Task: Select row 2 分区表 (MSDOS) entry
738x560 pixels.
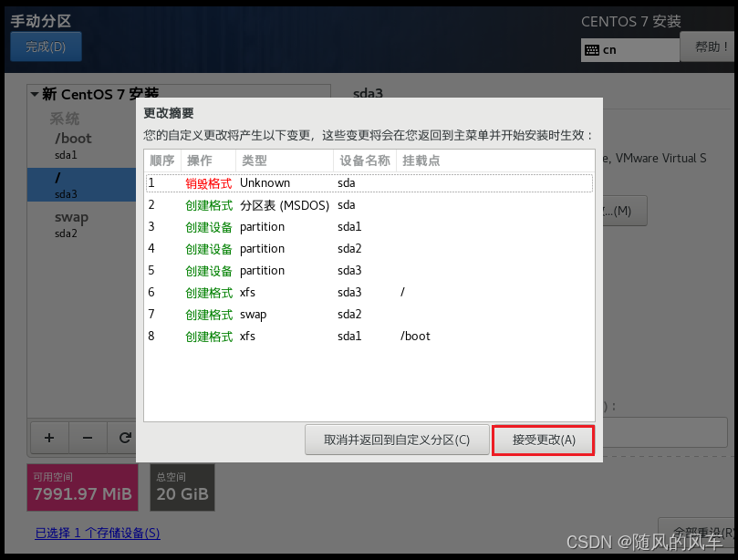Action: click(369, 205)
